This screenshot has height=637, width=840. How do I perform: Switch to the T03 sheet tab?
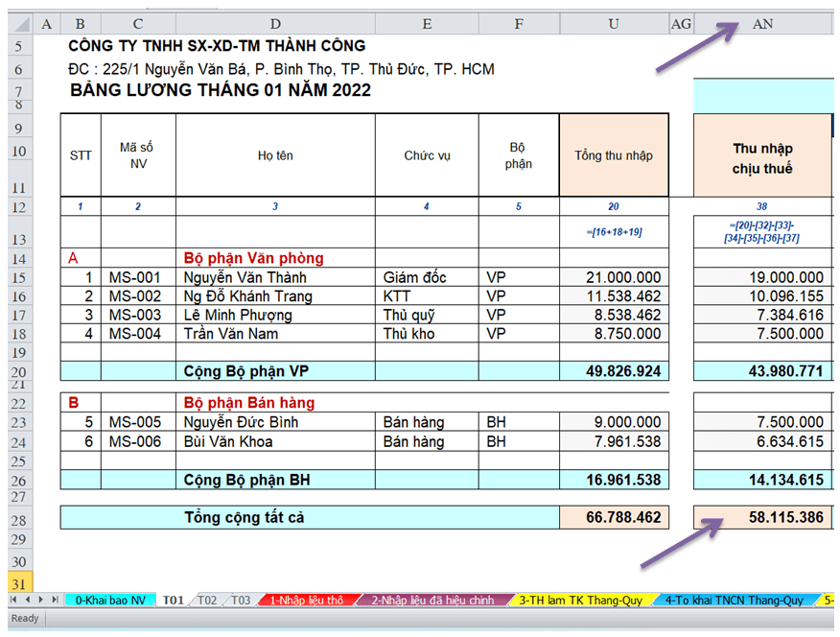pyautogui.click(x=240, y=601)
